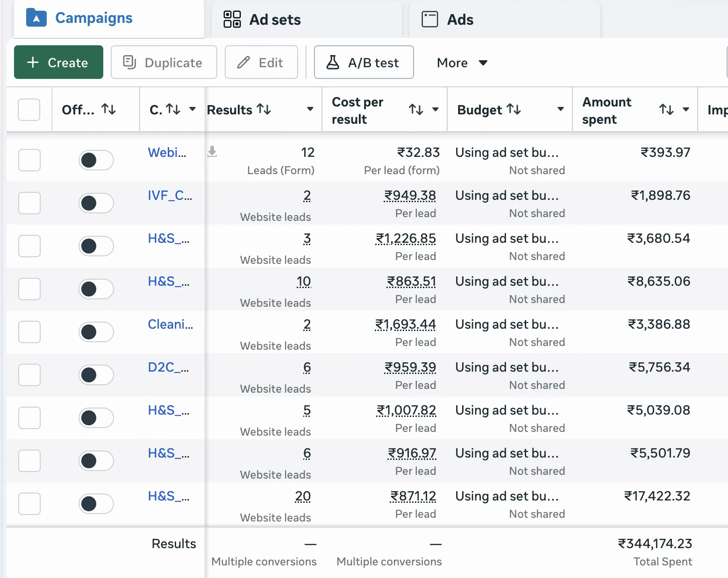This screenshot has height=578, width=728.
Task: Sort by Amount spent
Action: click(666, 110)
